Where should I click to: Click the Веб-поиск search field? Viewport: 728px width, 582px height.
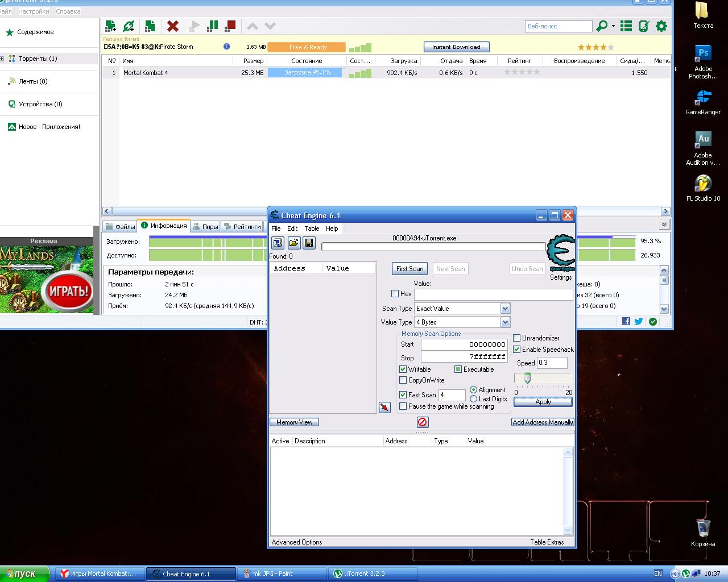559,26
